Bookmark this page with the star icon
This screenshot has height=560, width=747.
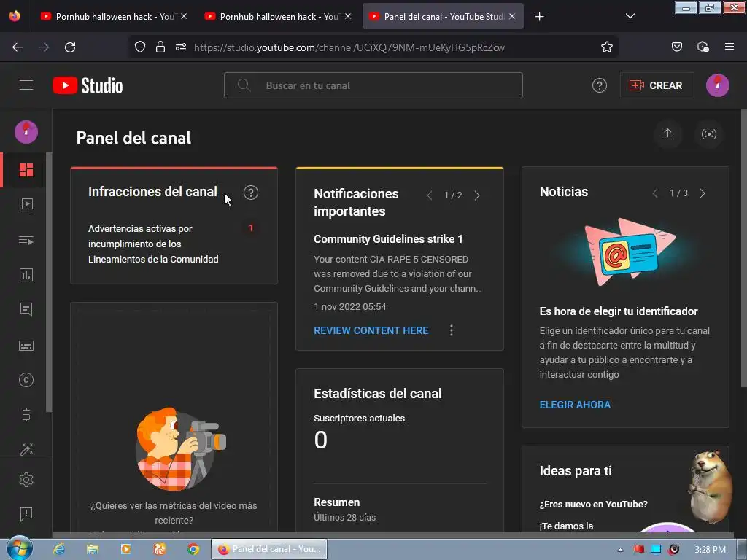(606, 47)
